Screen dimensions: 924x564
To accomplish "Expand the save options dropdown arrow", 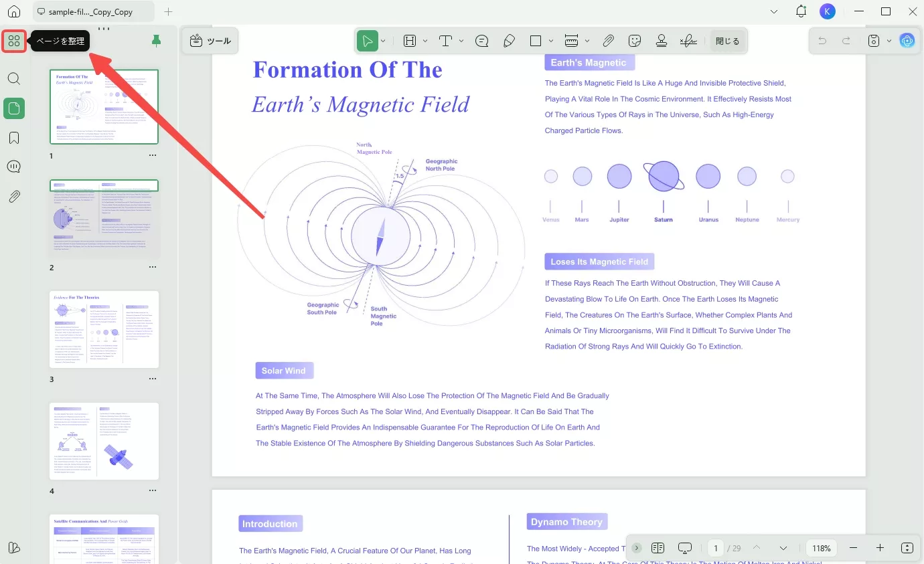I will click(x=889, y=41).
